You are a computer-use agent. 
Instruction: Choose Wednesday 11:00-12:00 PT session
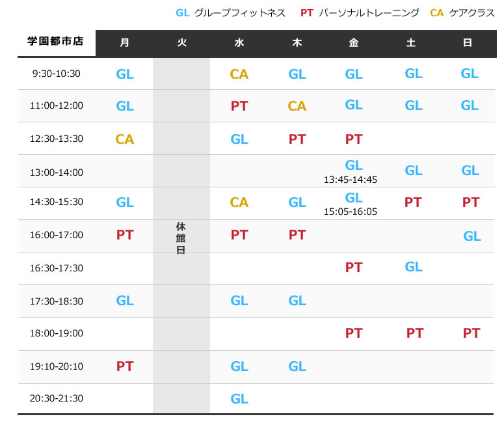click(x=239, y=106)
